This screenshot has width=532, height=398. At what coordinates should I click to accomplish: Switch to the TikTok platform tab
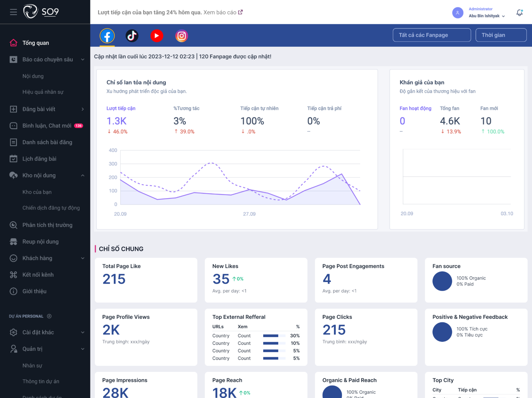[132, 36]
